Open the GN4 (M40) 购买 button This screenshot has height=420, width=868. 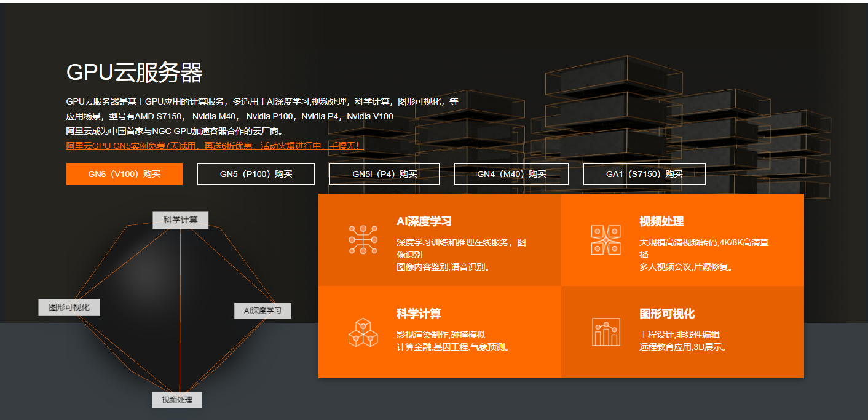(x=511, y=174)
